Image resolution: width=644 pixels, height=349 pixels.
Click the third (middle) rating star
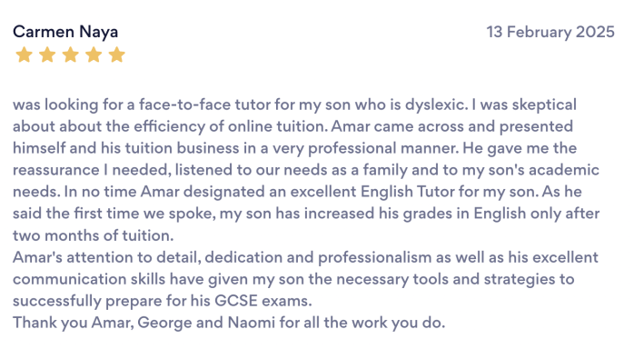pos(71,55)
